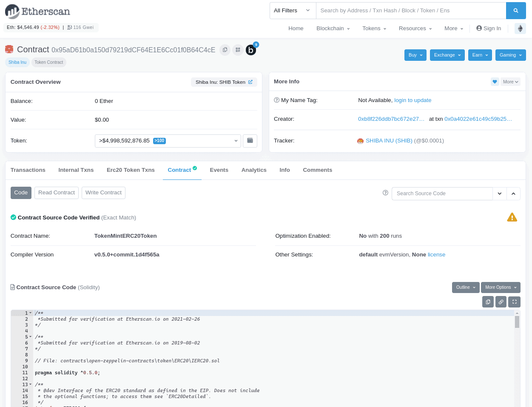The width and height of the screenshot is (532, 407).
Task: Jump to previous search match arrow
Action: click(x=513, y=194)
